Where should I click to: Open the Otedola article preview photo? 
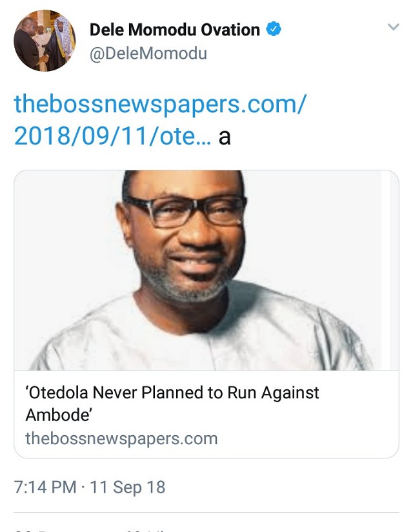206,270
